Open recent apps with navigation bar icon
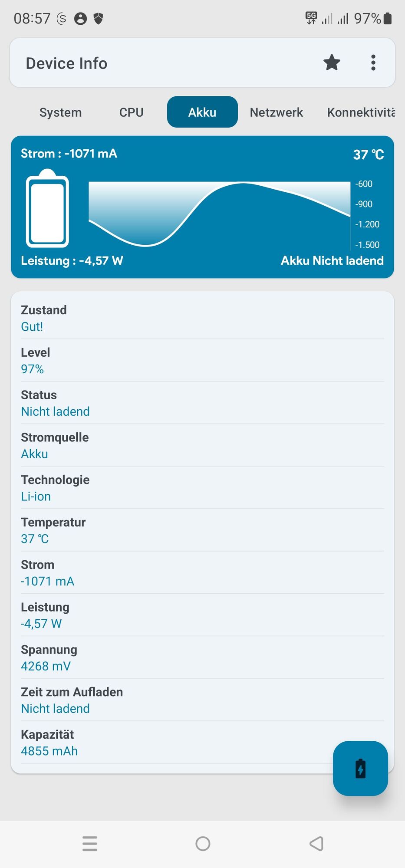This screenshot has height=868, width=405. (x=90, y=844)
